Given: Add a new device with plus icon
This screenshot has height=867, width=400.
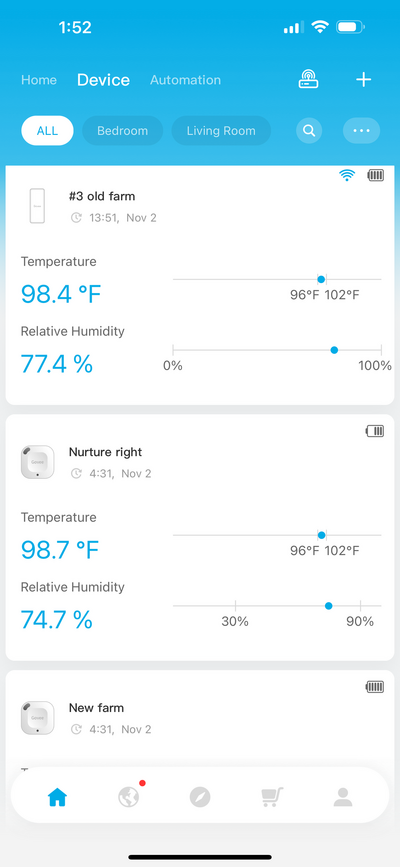Looking at the screenshot, I should 363,80.
